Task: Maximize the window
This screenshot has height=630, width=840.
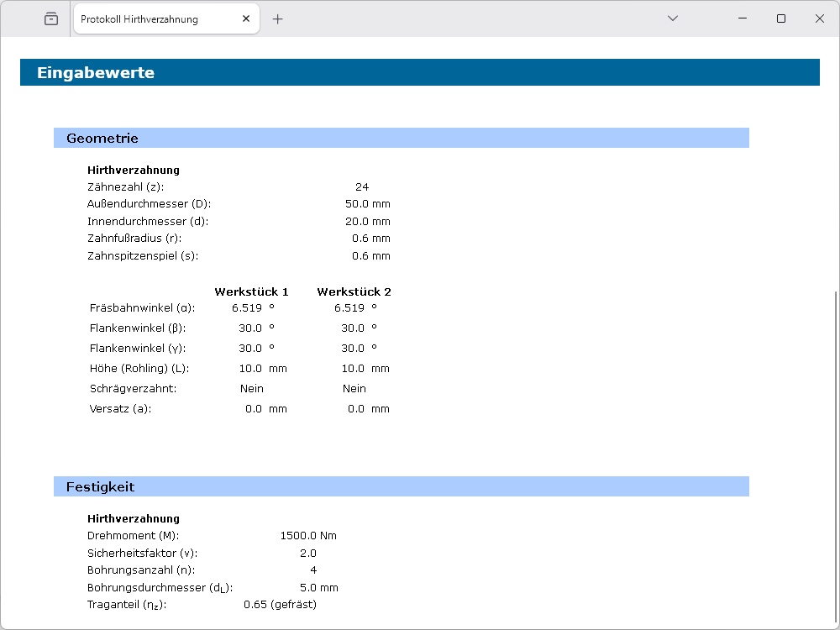Action: [781, 18]
